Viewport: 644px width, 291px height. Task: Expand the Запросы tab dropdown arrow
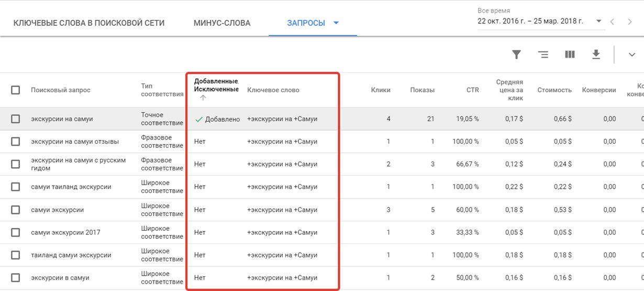336,23
